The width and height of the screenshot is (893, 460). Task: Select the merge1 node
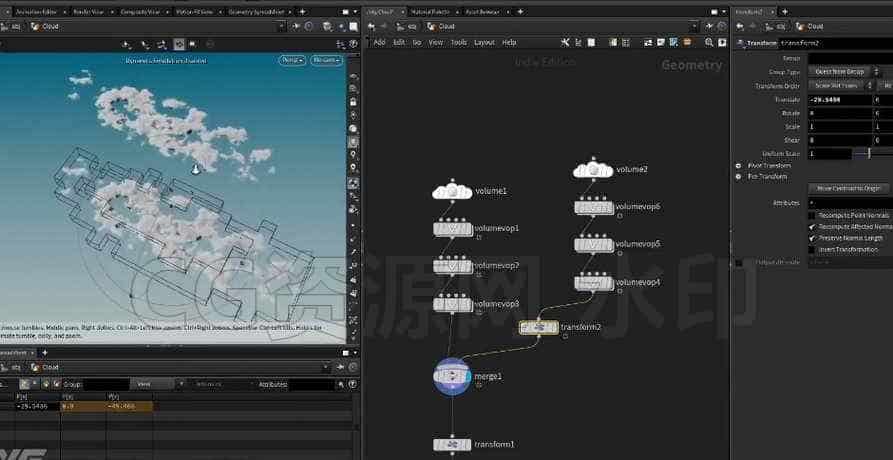point(452,376)
